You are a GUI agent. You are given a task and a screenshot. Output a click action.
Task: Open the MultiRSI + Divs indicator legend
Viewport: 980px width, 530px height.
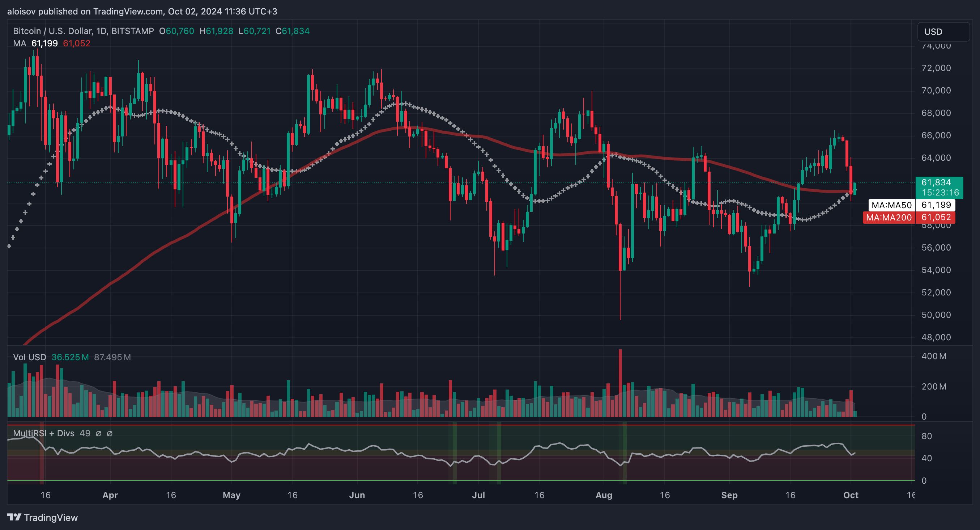[x=43, y=433]
